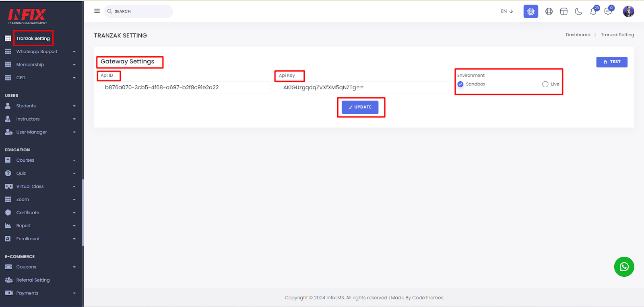Click the sidebar vertical scrollbar
Screen dimensions: 644x307
pos(83,212)
